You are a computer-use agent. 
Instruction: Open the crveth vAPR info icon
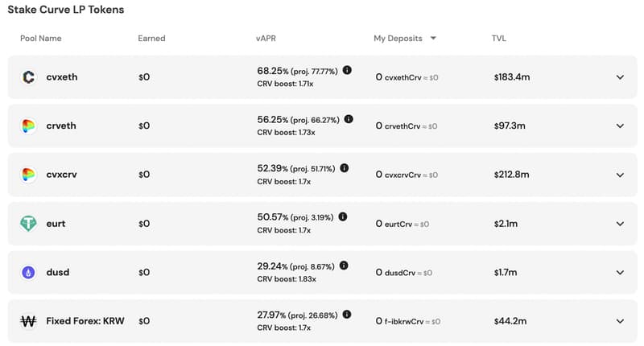click(349, 119)
